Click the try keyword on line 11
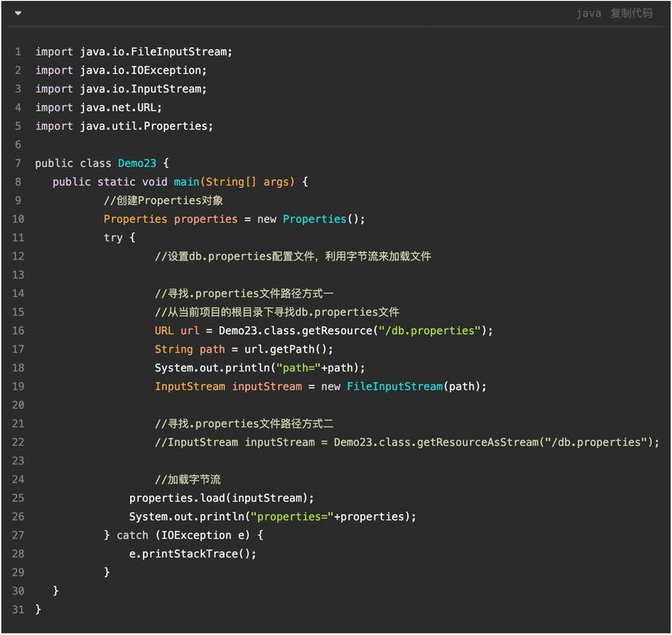672x635 pixels. 113,238
